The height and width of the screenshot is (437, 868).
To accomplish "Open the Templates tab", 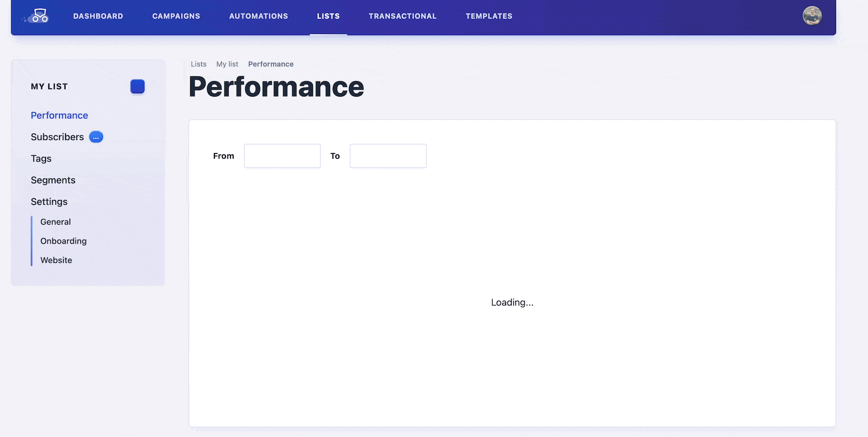I will pyautogui.click(x=489, y=16).
